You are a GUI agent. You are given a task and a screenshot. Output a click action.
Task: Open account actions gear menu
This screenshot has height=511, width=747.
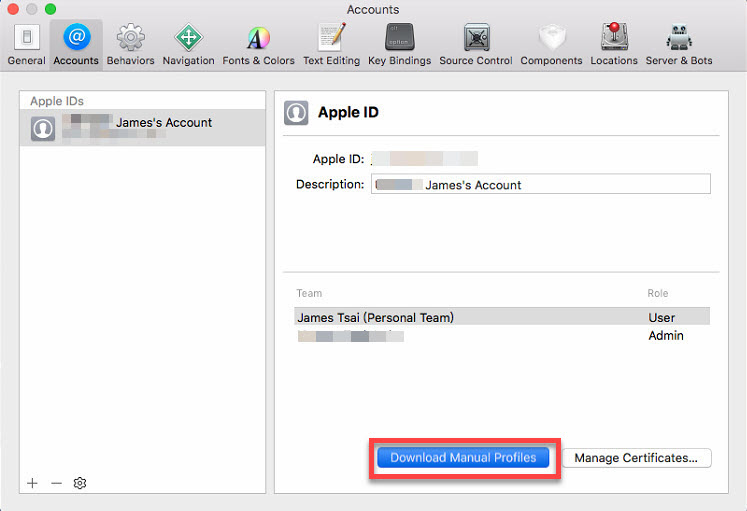point(80,483)
